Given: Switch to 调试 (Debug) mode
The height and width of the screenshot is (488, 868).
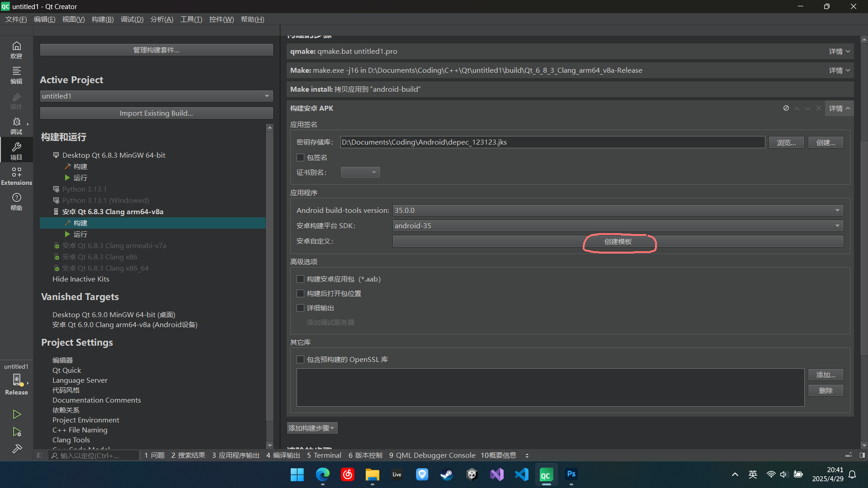Looking at the screenshot, I should coord(16,126).
